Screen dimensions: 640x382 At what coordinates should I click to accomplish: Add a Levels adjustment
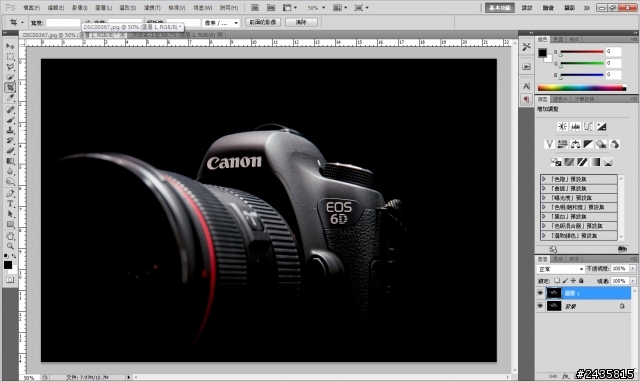[x=575, y=127]
